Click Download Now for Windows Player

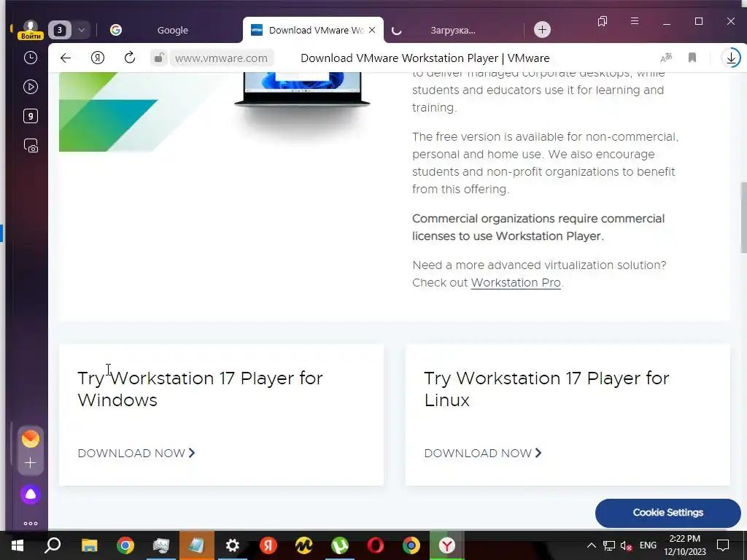click(x=136, y=453)
